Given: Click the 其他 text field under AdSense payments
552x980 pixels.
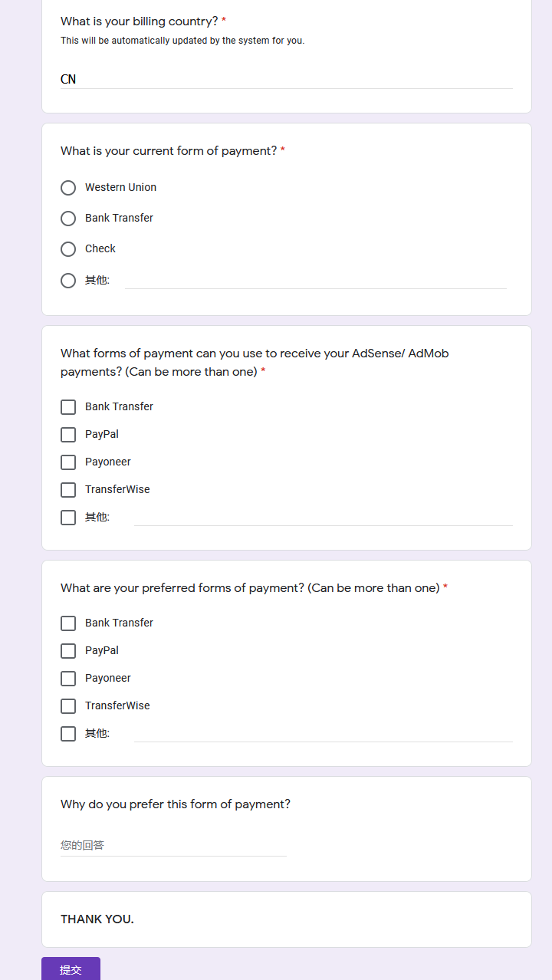Looking at the screenshot, I should pyautogui.click(x=323, y=517).
